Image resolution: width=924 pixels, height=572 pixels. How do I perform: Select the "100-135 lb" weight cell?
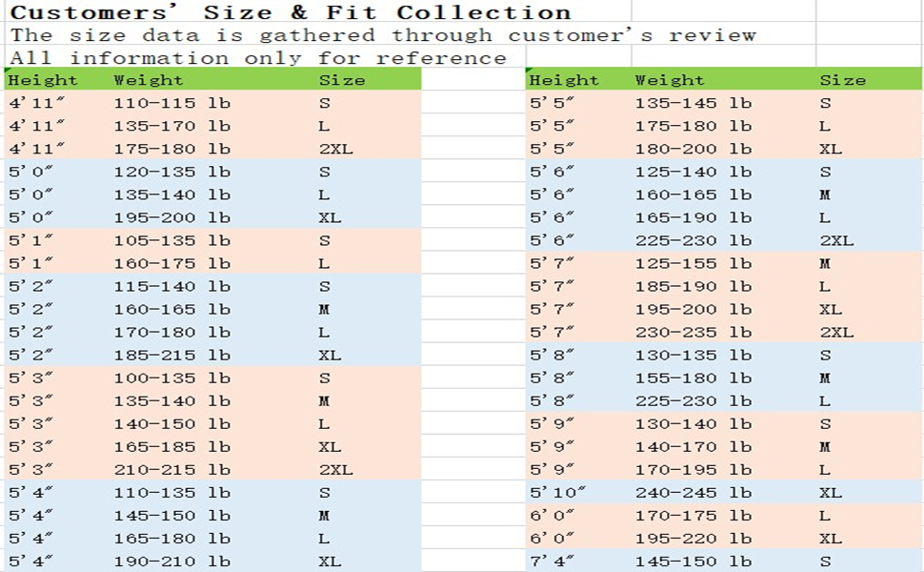click(172, 378)
